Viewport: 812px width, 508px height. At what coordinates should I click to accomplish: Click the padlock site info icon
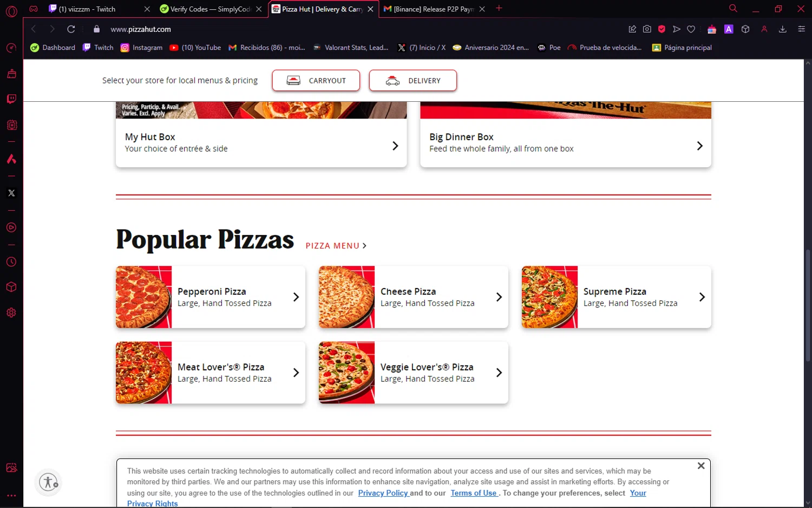click(x=97, y=29)
